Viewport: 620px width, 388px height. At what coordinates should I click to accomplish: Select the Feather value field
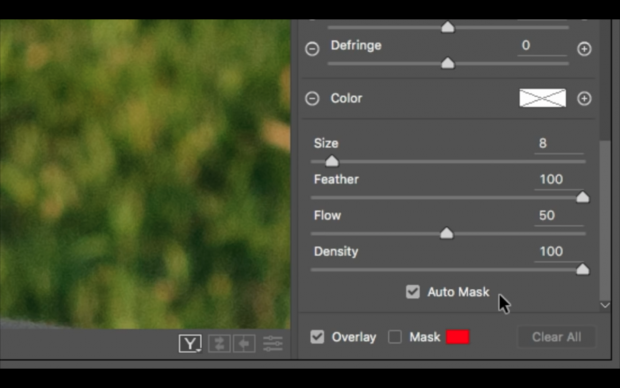click(558, 180)
